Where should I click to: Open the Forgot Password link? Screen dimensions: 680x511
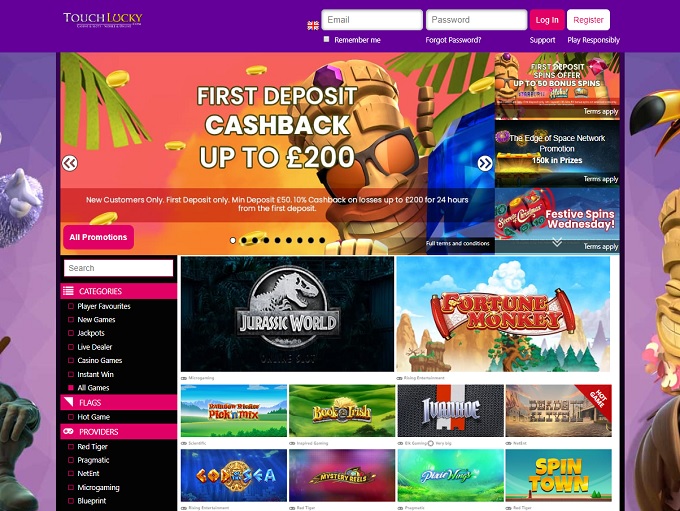click(x=453, y=40)
